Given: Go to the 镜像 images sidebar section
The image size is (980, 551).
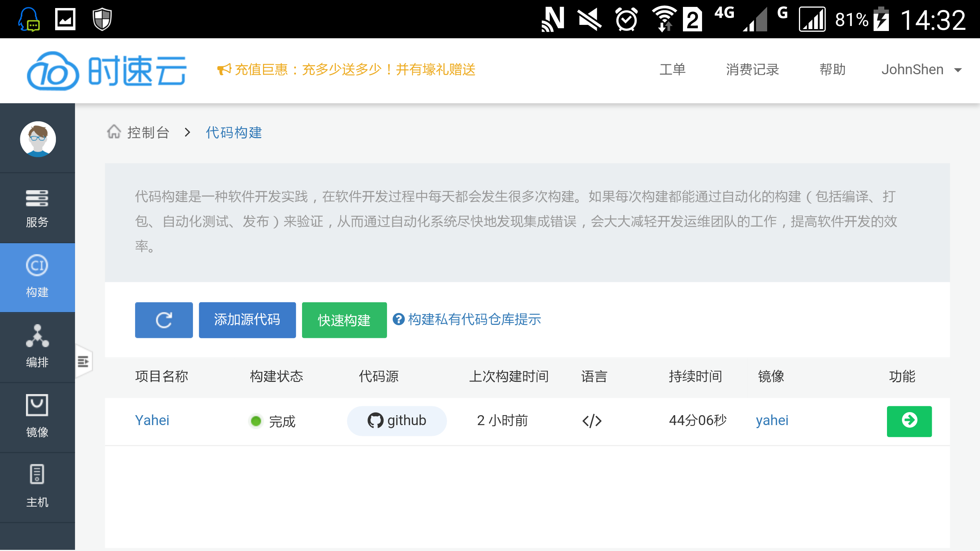Looking at the screenshot, I should (x=37, y=417).
